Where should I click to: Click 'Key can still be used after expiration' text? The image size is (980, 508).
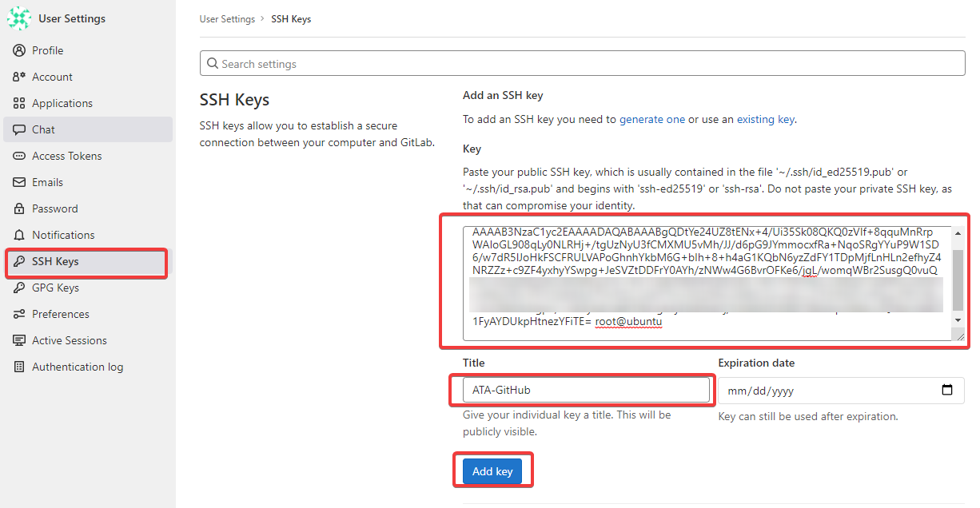tap(808, 416)
